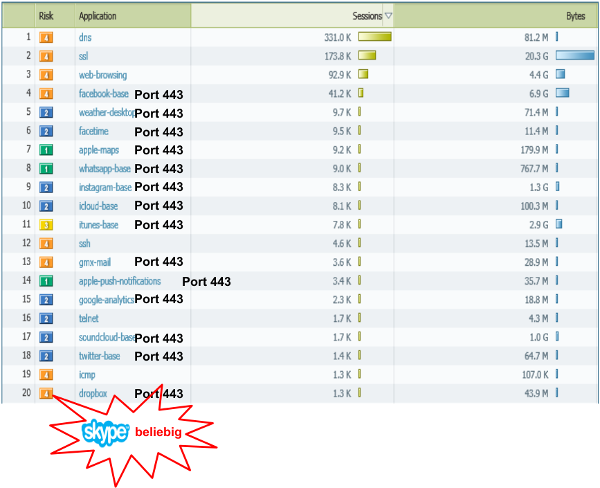Viewport: 600px width, 488px height.
Task: Click the ssl bytes bar
Action: click(575, 56)
